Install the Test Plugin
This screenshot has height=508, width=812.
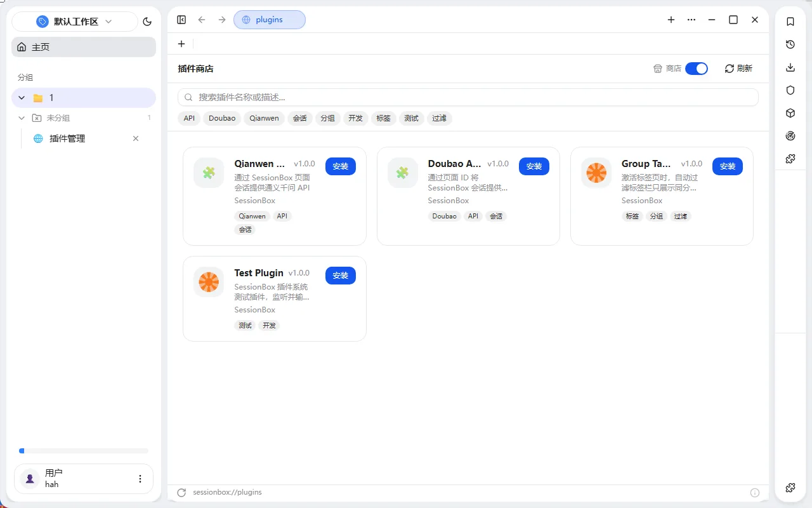click(x=341, y=276)
